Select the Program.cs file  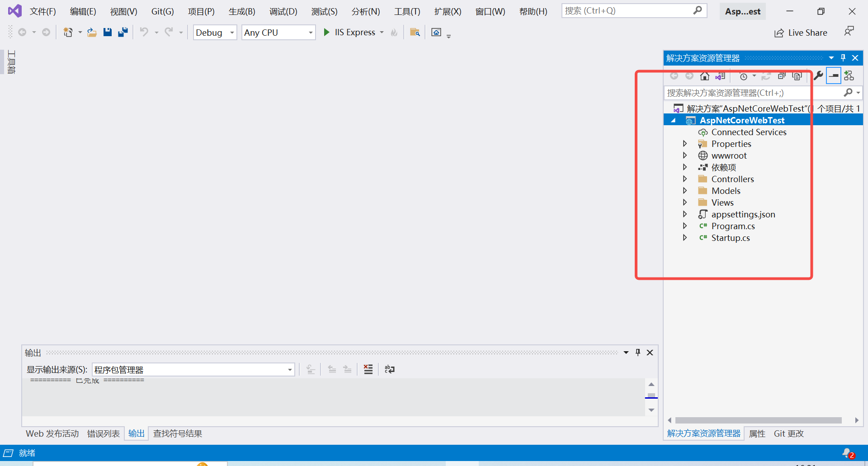tap(733, 226)
